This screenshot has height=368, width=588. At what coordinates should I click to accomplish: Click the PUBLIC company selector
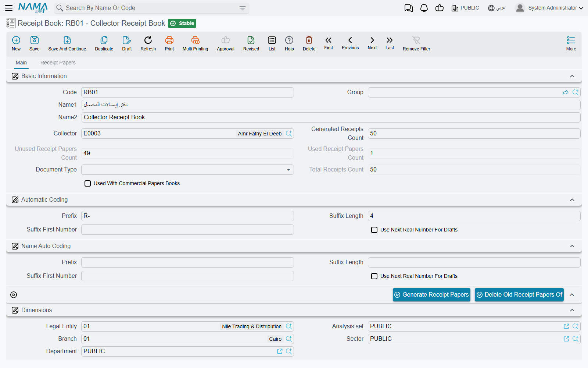[x=465, y=8]
